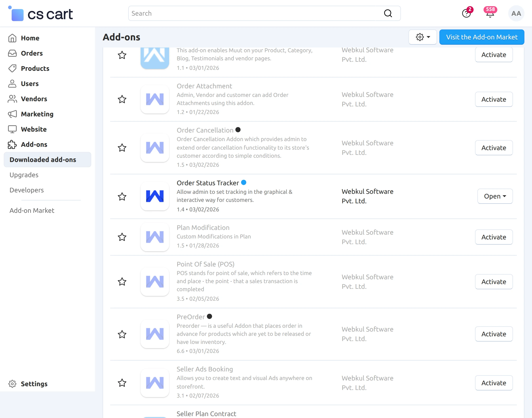Favorite the Muut add-on with the star
Screen dimensions: 532x418
pos(122,55)
